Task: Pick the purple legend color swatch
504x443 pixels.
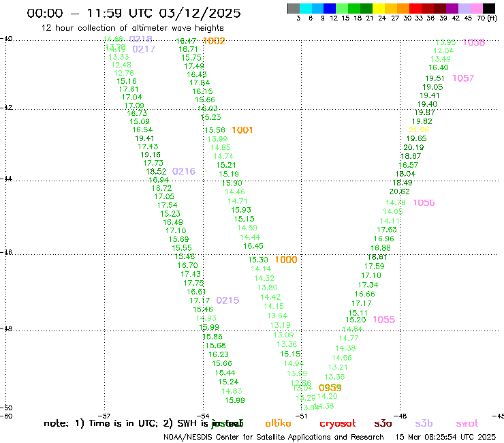Action: 452,8
